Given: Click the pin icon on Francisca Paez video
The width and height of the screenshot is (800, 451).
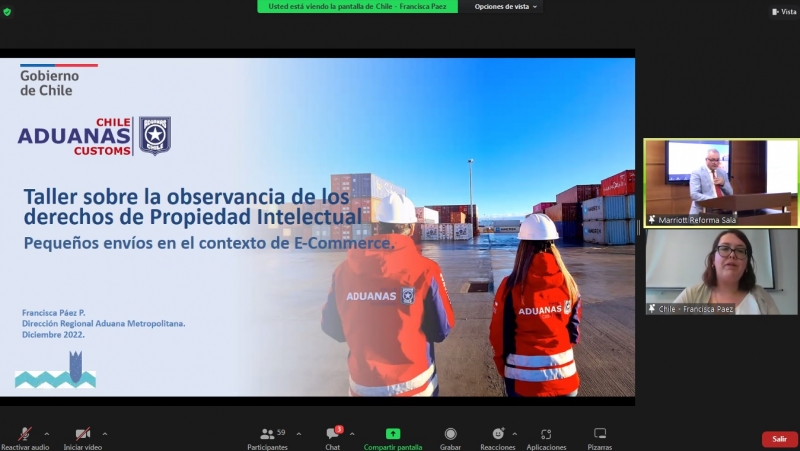Looking at the screenshot, I should coord(652,309).
